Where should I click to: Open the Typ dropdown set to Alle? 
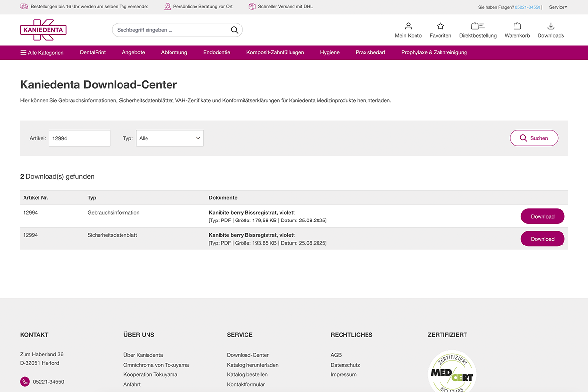tap(170, 138)
